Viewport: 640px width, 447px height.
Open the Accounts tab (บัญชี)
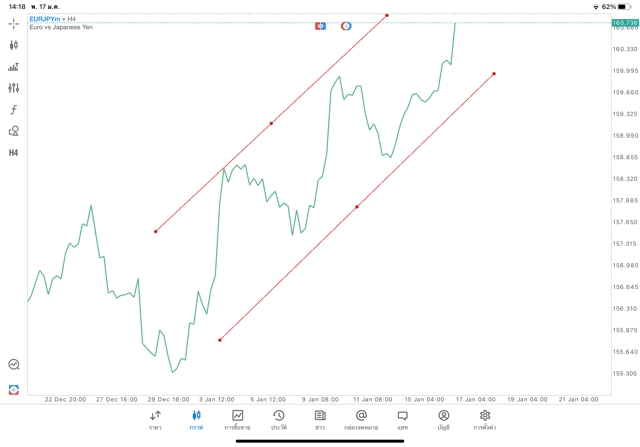tap(443, 420)
